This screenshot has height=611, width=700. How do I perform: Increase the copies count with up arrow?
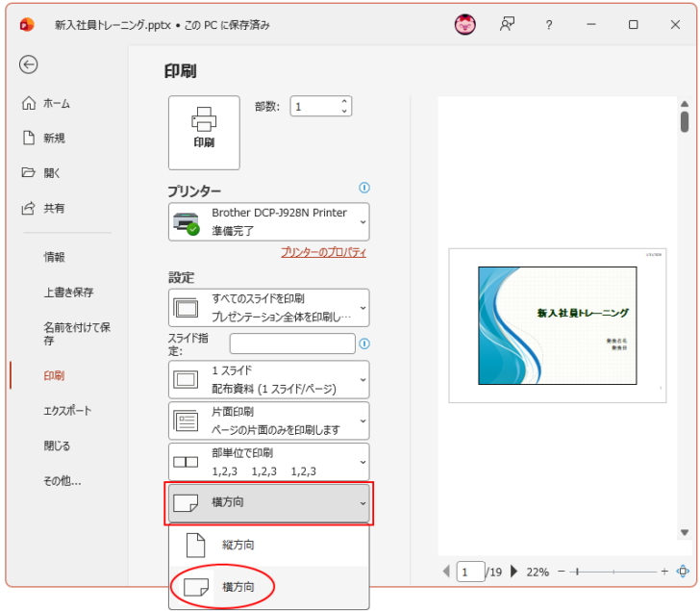[344, 101]
